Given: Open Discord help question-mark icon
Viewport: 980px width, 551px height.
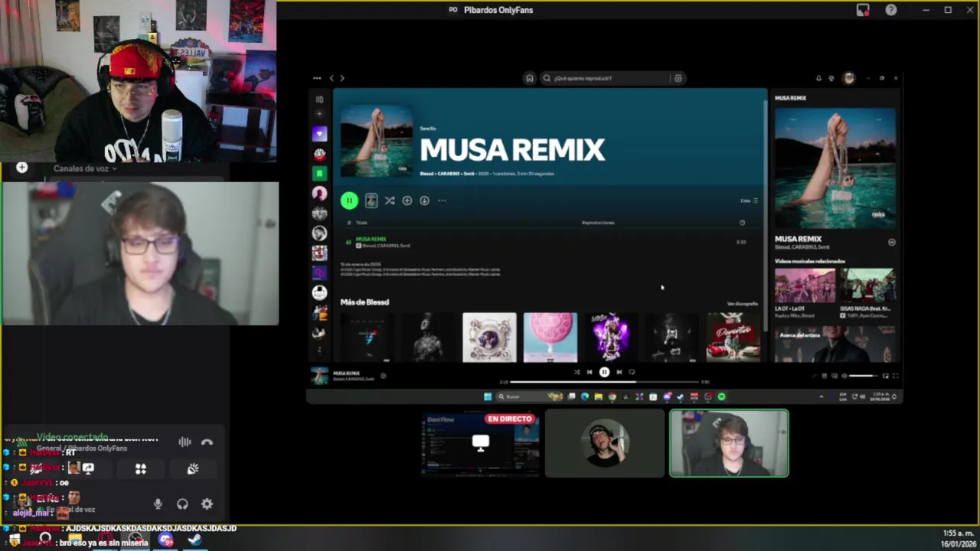Looking at the screenshot, I should tap(891, 10).
